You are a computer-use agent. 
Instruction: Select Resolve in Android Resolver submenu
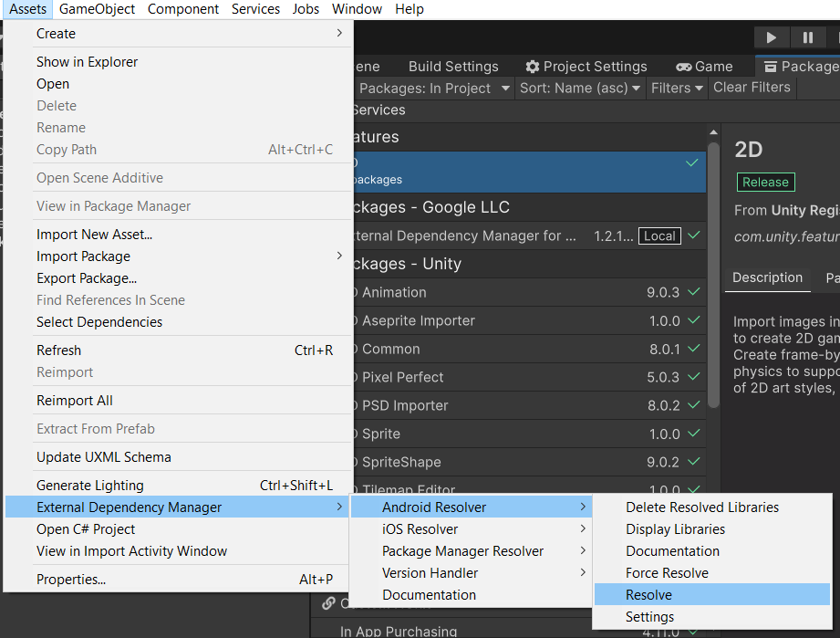[x=648, y=595]
